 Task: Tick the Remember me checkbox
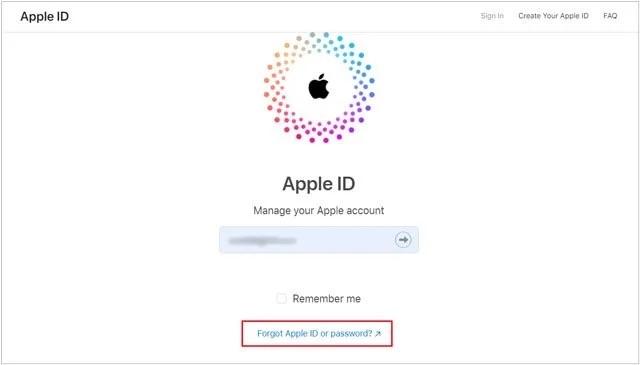click(x=281, y=298)
